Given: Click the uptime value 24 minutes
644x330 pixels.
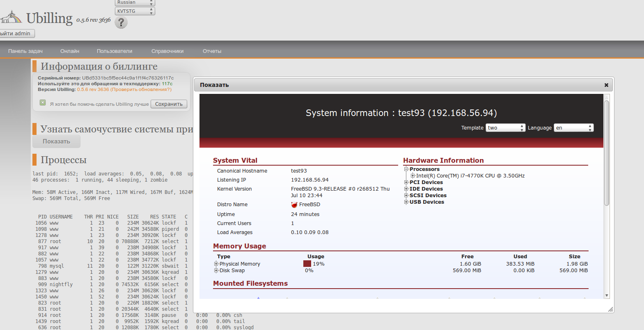Looking at the screenshot, I should (305, 214).
